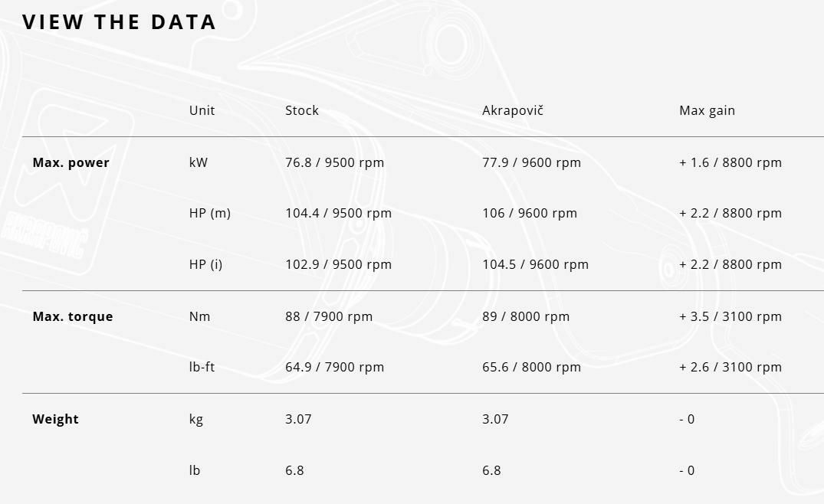Click the Max gain column header
The width and height of the screenshot is (824, 504).
tap(707, 110)
